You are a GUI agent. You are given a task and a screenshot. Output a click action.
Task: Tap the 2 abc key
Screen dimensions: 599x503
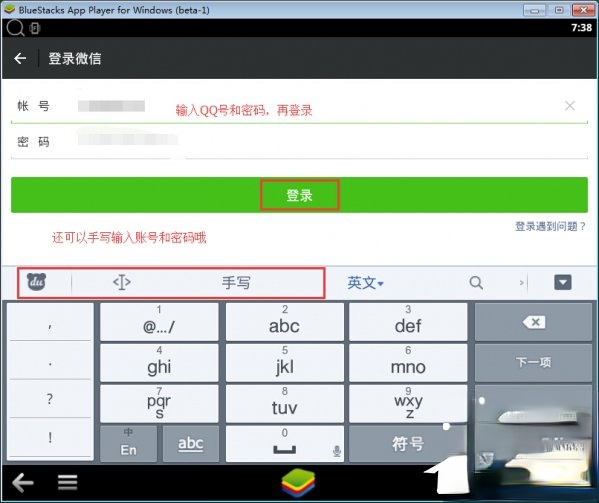(285, 322)
